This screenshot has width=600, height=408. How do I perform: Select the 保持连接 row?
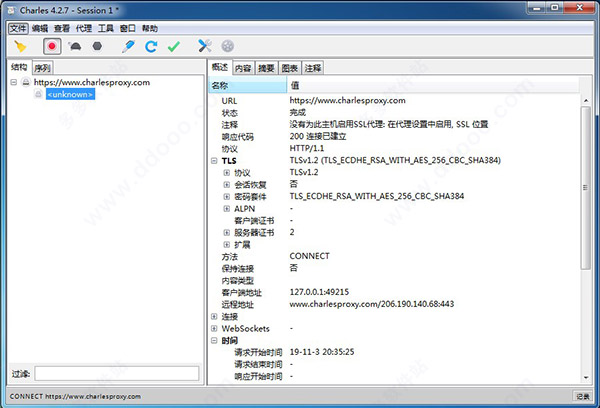(394, 268)
